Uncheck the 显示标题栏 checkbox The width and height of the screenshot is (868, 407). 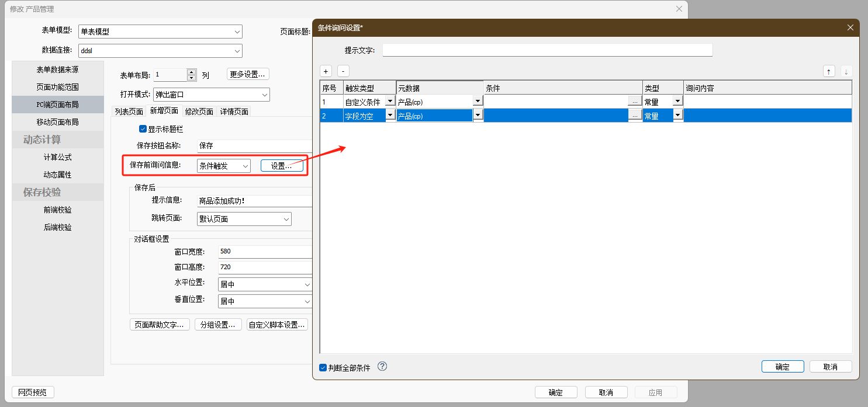click(x=143, y=129)
